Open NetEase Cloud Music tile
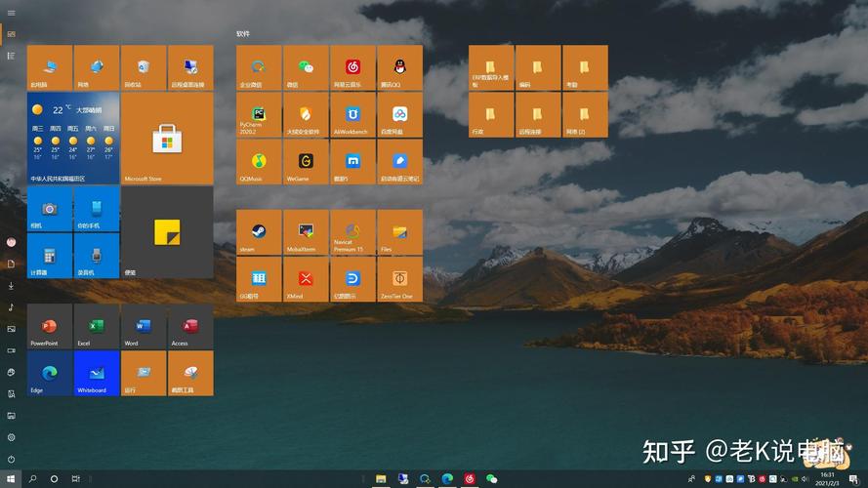The image size is (868, 488). coord(352,67)
